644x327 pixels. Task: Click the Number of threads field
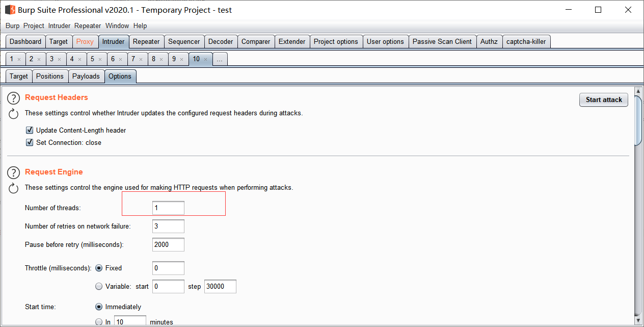pyautogui.click(x=168, y=208)
